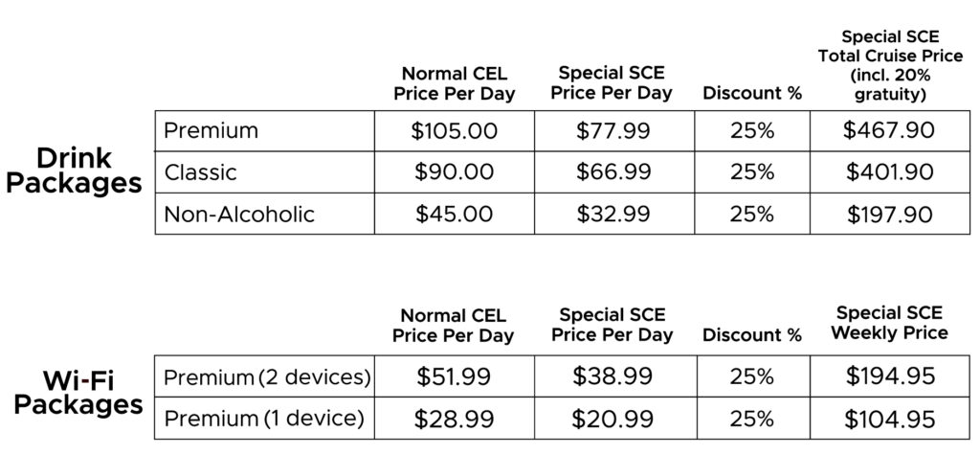The width and height of the screenshot is (980, 455).
Task: Click the Special SCE Weekly Price header
Action: coord(889,324)
